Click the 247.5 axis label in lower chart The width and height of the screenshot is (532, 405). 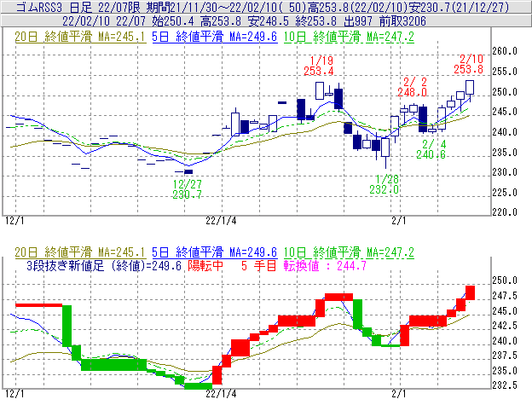pos(505,296)
